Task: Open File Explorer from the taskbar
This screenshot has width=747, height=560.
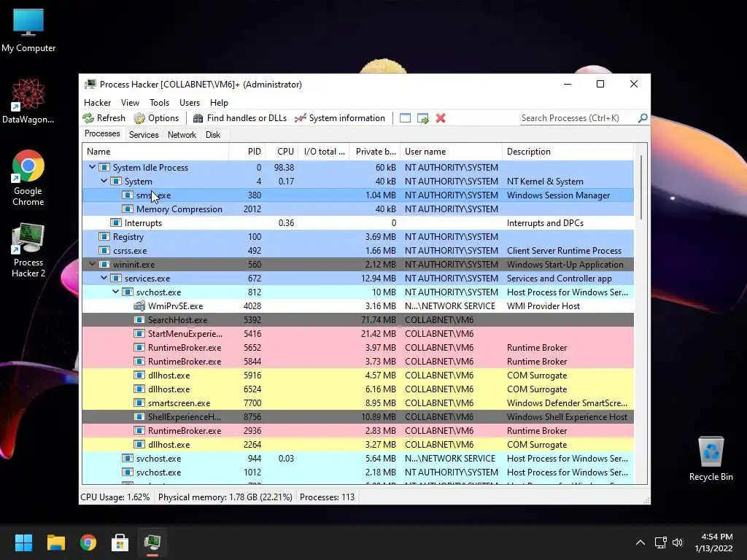Action: 55,542
